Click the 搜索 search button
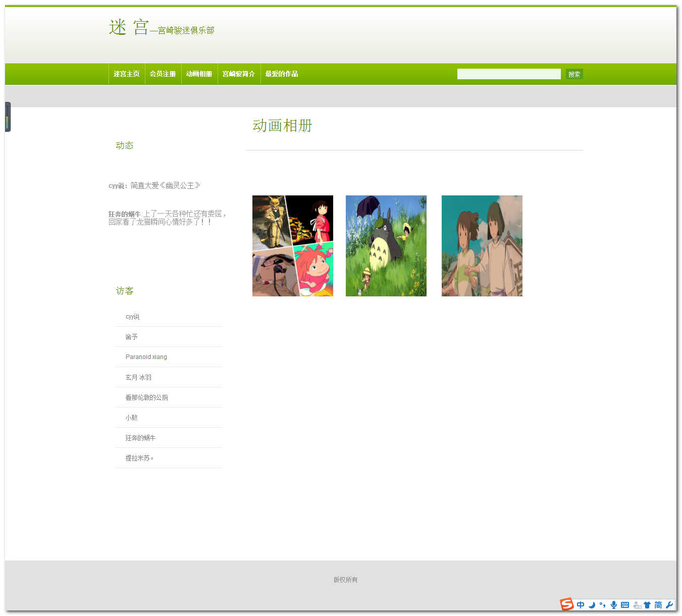682x616 pixels. [574, 74]
